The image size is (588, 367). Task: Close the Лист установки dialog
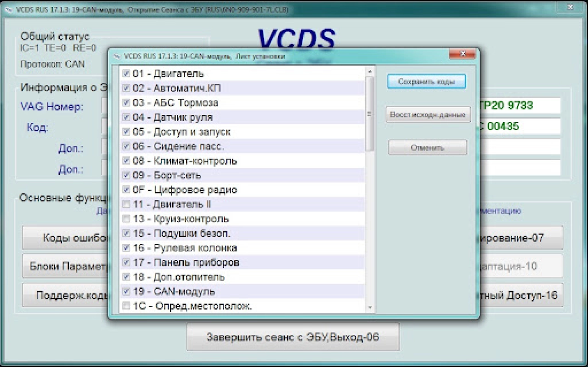[x=462, y=54]
